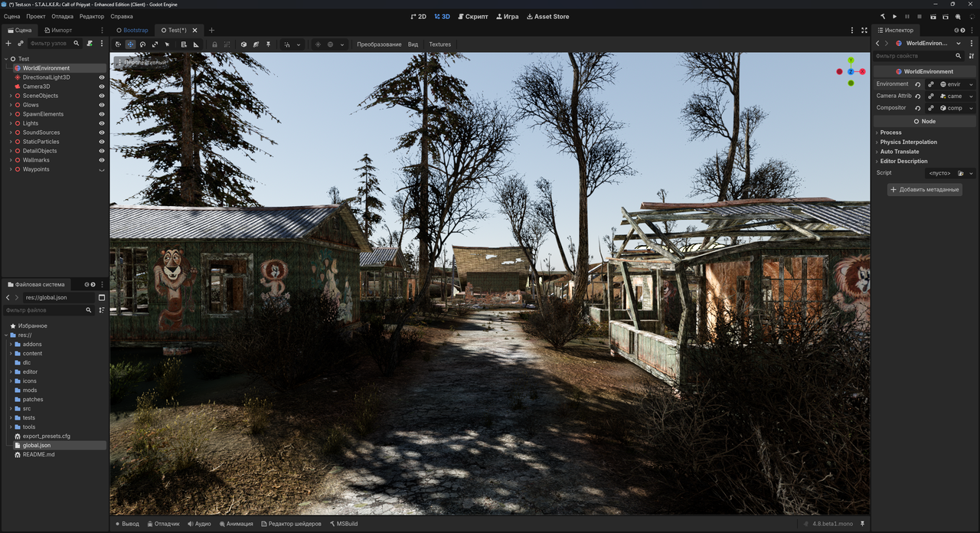The image size is (980, 533).
Task: Switch to the Импорт dock tab
Action: [x=57, y=30]
